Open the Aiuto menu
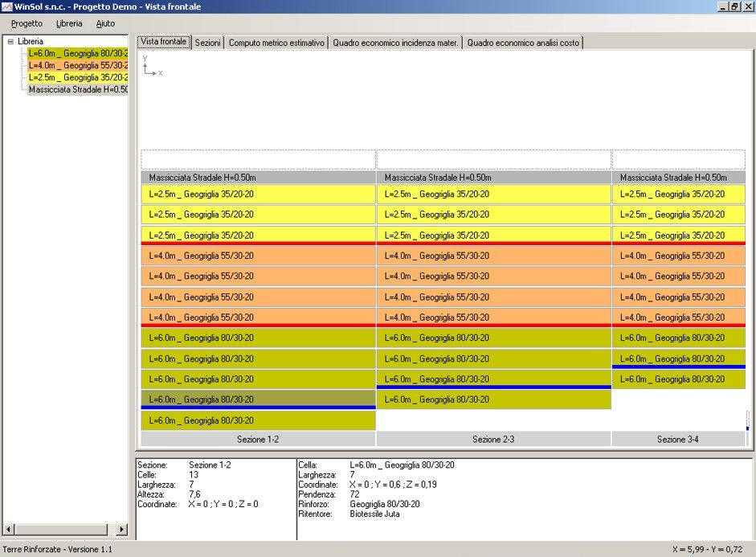The image size is (756, 557). (x=105, y=23)
